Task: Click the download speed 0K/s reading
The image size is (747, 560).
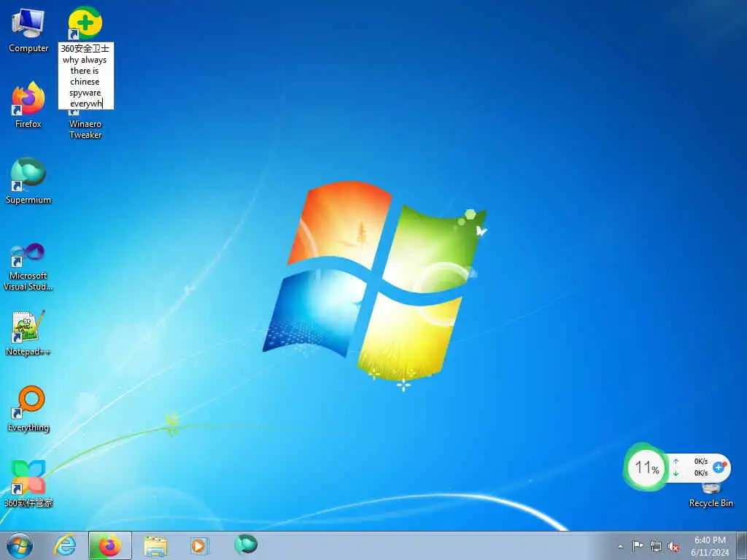Action: pos(700,472)
